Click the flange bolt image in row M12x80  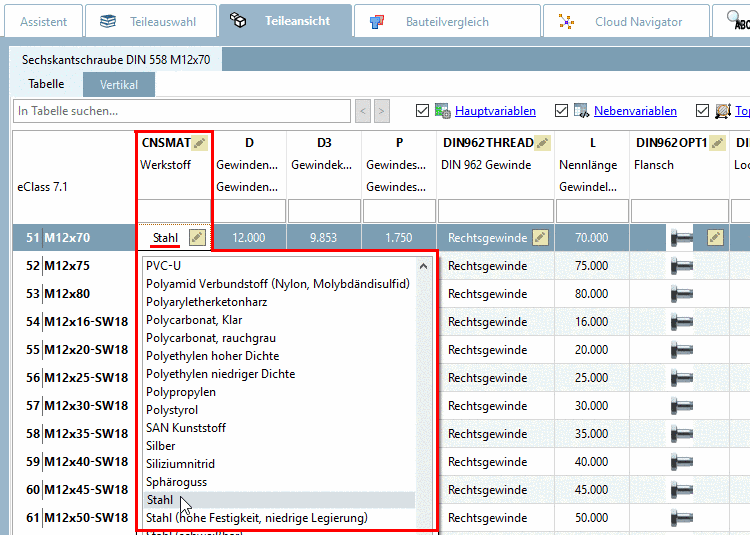pyautogui.click(x=682, y=294)
